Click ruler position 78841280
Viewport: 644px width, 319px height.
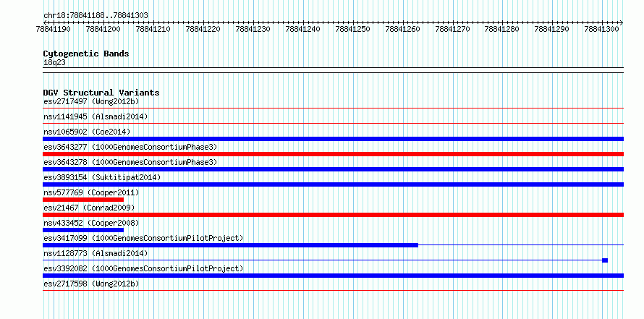click(502, 29)
